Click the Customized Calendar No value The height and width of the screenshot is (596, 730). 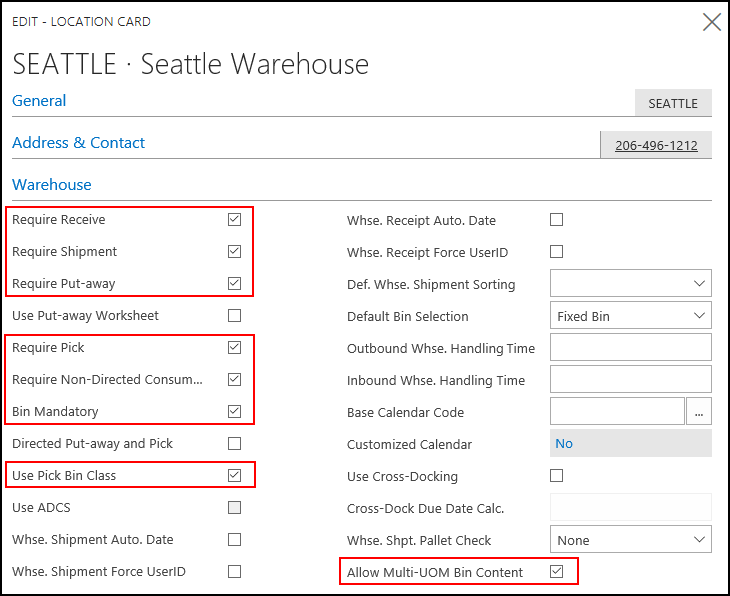click(x=564, y=443)
